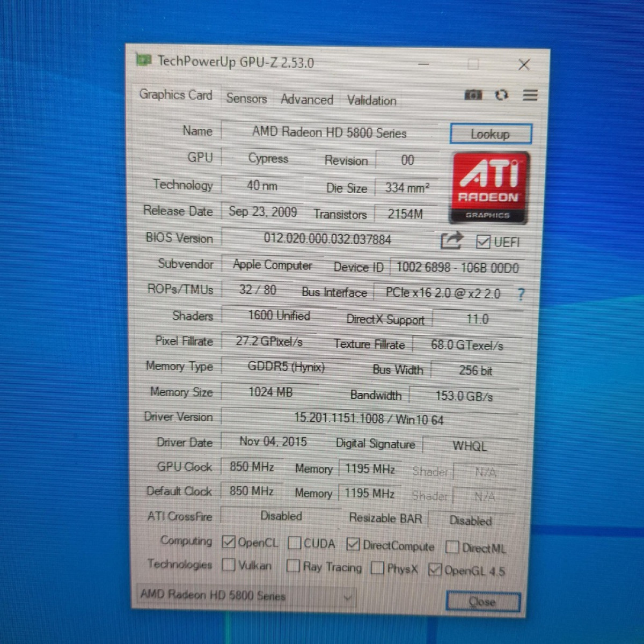
Task: Click the Resizable BAR field Disabled
Action: coord(471,521)
